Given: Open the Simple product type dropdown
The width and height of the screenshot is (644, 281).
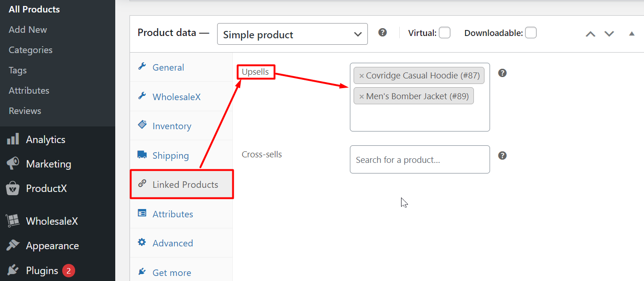Looking at the screenshot, I should click(292, 34).
